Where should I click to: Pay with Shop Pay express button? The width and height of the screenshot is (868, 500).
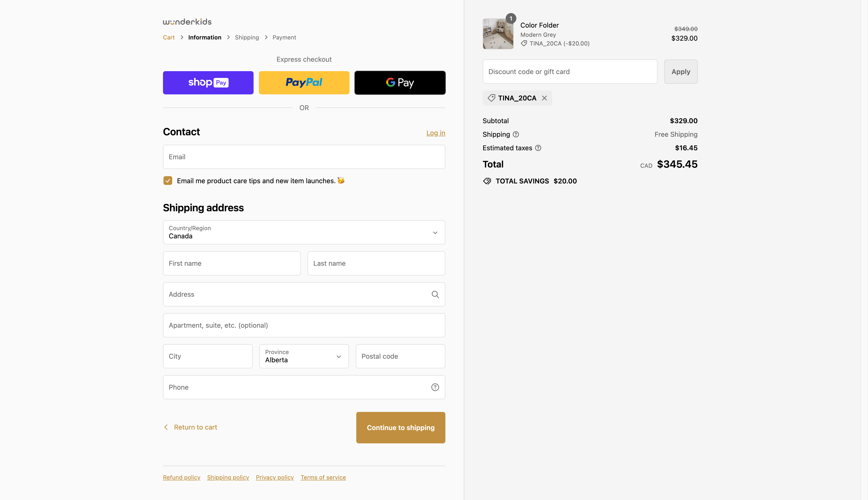pyautogui.click(x=208, y=83)
